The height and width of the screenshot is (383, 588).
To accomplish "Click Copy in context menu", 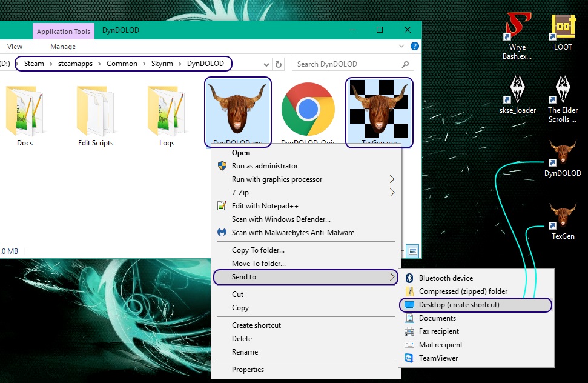I will [306, 308].
